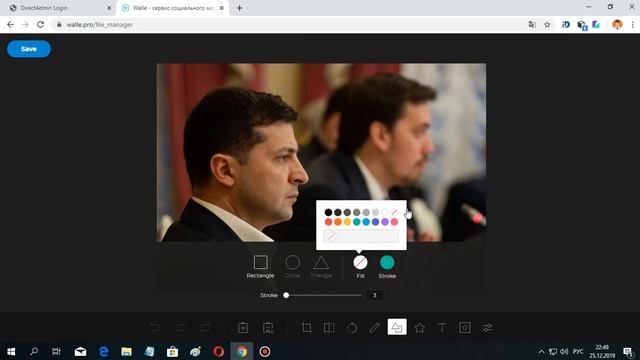Pick the white color swatch
This screenshot has width=640, height=360.
point(384,212)
